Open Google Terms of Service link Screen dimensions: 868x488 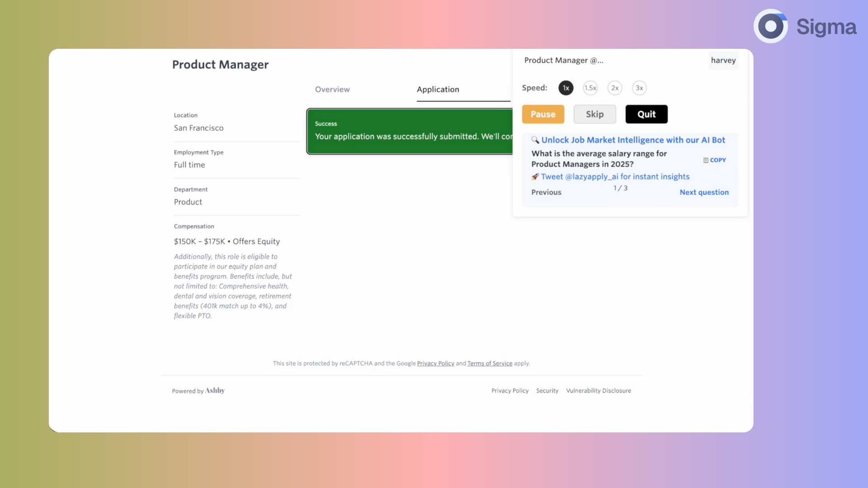point(490,363)
